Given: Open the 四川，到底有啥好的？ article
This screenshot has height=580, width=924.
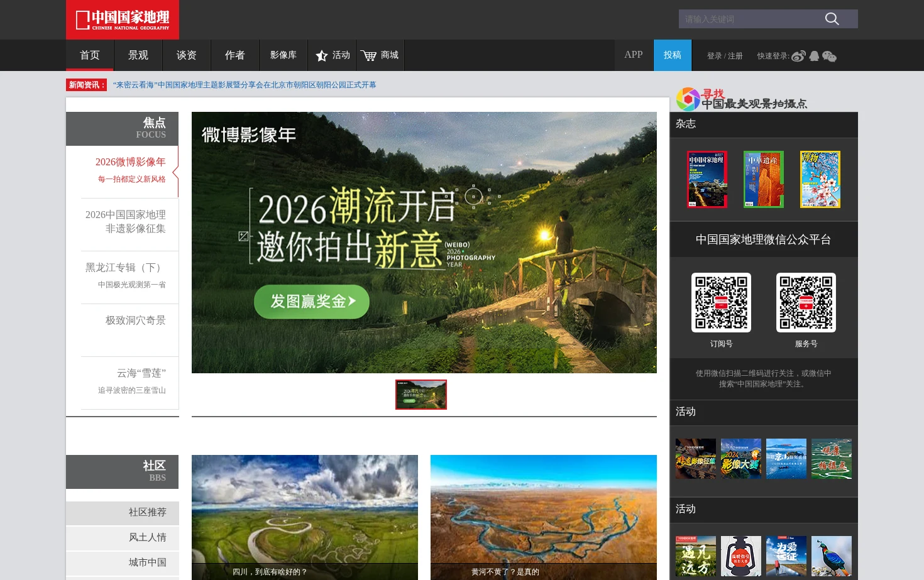Looking at the screenshot, I should tap(305, 517).
